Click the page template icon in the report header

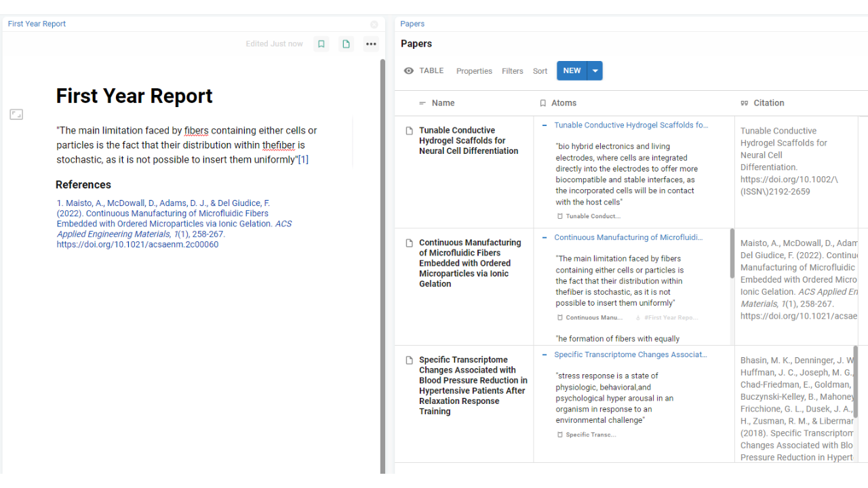346,43
